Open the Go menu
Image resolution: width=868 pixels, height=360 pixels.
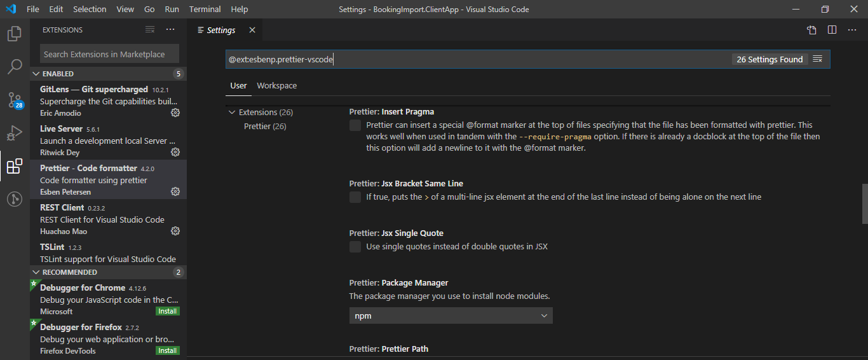click(149, 10)
